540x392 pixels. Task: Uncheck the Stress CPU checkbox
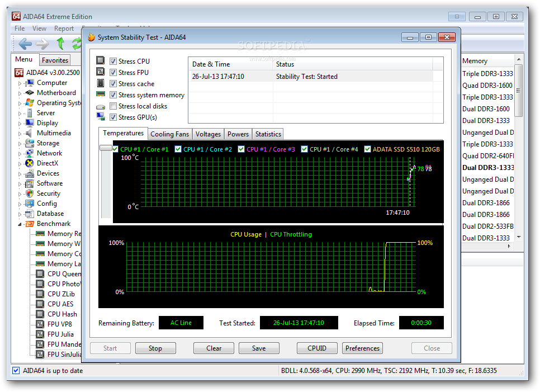[113, 62]
